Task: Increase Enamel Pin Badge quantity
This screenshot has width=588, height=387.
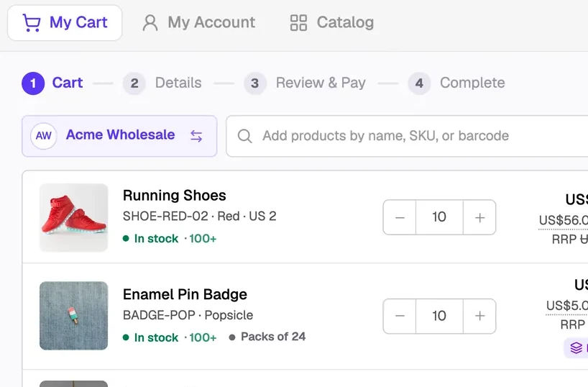Action: (479, 316)
